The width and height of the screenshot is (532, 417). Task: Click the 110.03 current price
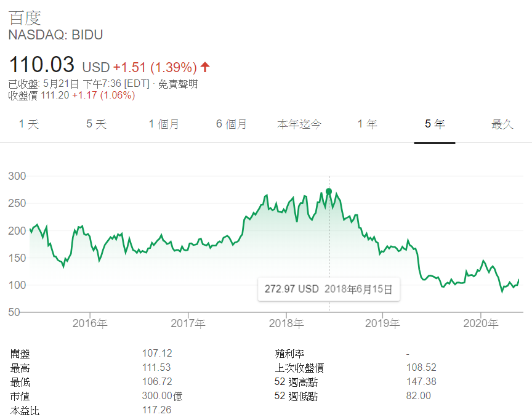42,65
